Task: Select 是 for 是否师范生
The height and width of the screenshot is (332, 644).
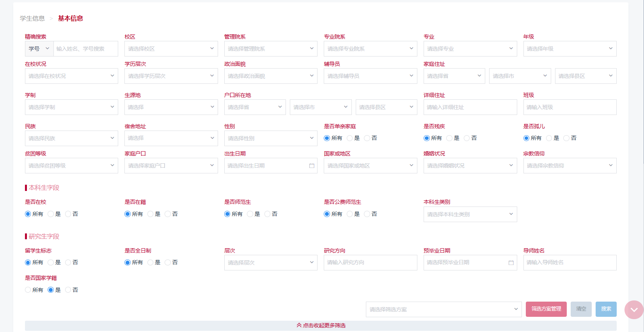Action: [x=250, y=214]
